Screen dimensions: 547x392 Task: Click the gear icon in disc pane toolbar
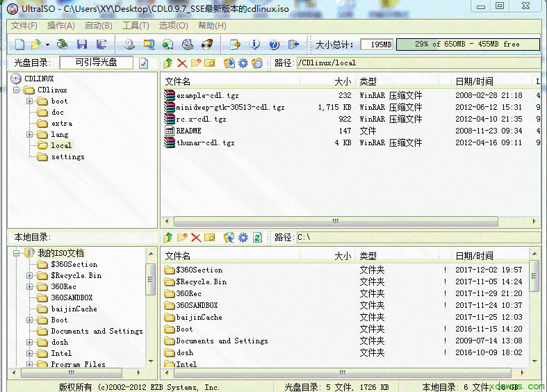click(x=243, y=63)
